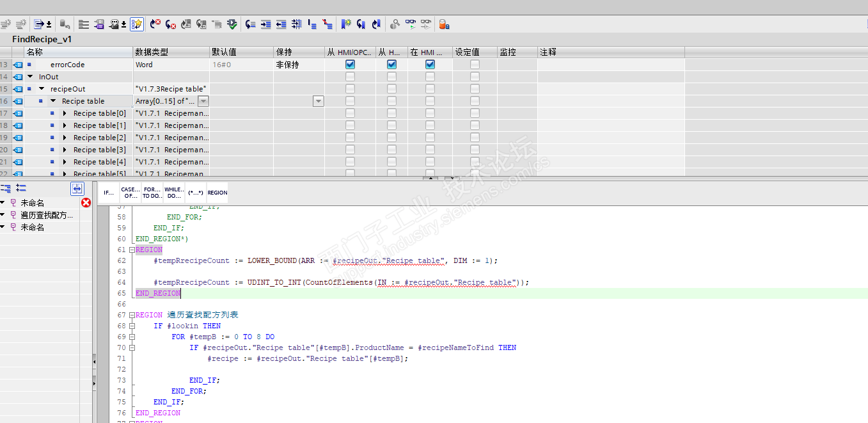Uncheck errorCode 从 HMI/OPC accessible checkbox
868x423 pixels.
coord(350,65)
